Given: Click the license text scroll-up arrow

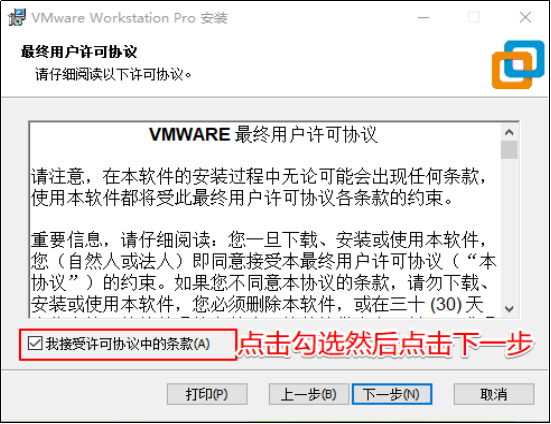Looking at the screenshot, I should point(509,132).
